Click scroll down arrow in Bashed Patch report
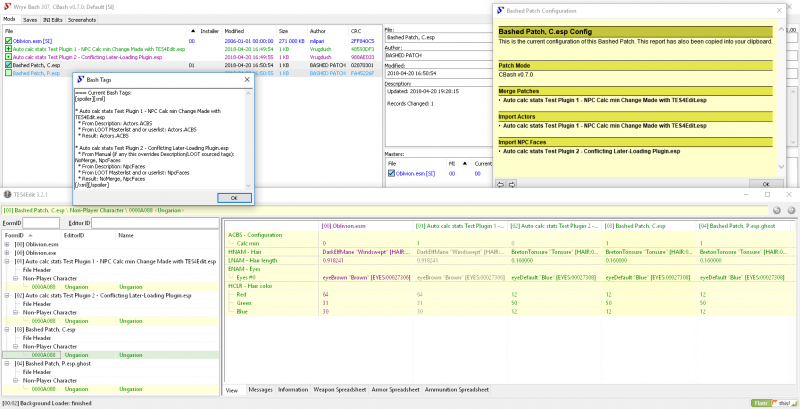The height and width of the screenshot is (409, 800). 781,167
